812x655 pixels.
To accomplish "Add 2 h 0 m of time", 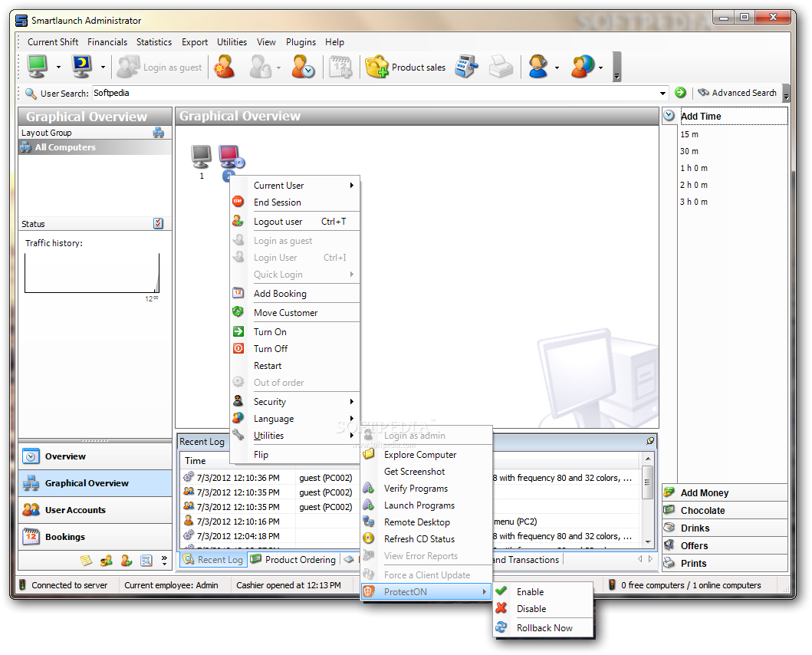I will [694, 185].
